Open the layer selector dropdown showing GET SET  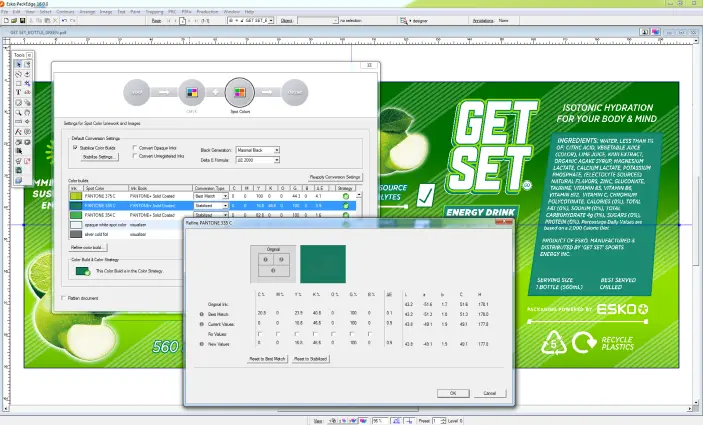click(x=251, y=21)
